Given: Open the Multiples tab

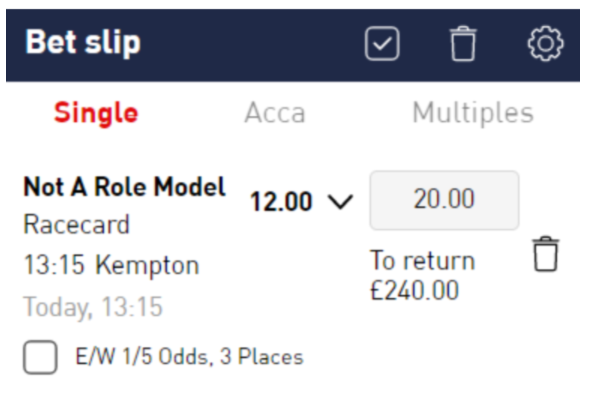Looking at the screenshot, I should 473,113.
